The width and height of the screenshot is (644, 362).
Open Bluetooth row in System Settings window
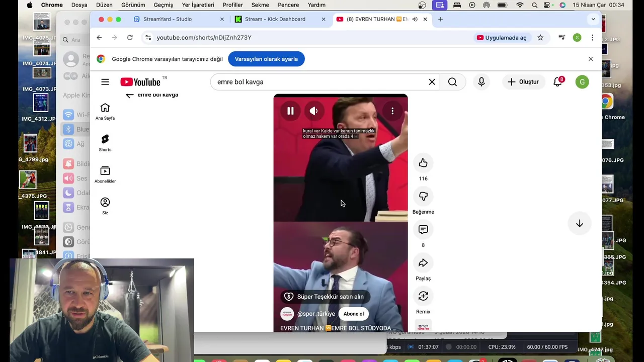tap(76, 129)
